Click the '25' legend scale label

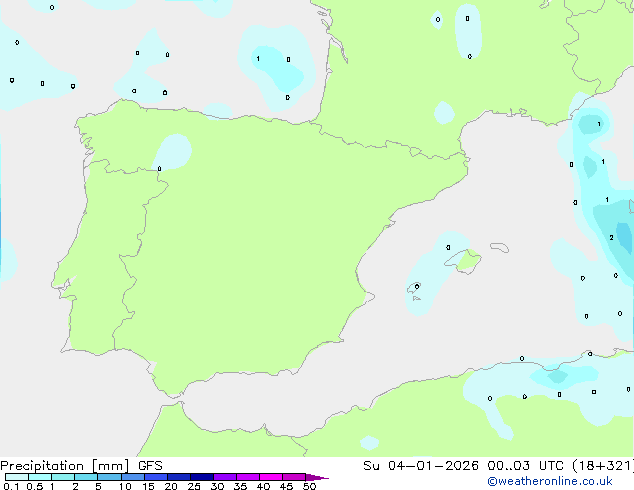[194, 486]
